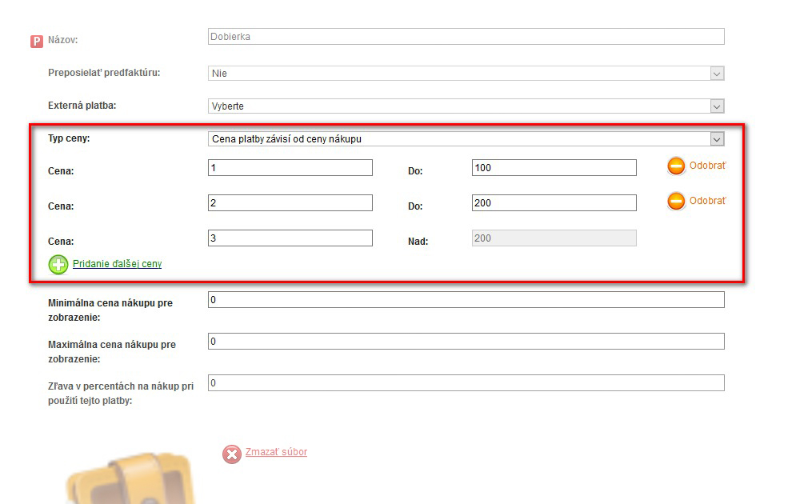Click the first Cena field with value 1
This screenshot has width=812, height=504.
pos(290,168)
